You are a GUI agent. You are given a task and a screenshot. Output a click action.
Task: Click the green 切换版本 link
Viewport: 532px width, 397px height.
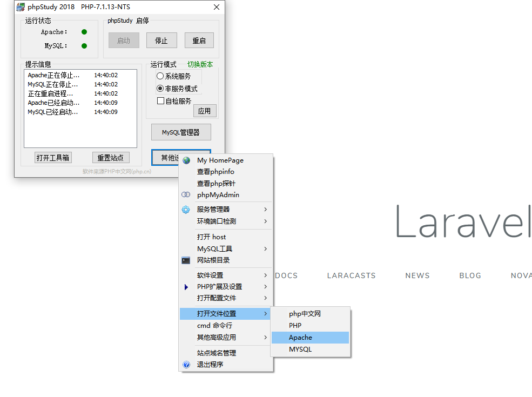pyautogui.click(x=200, y=64)
